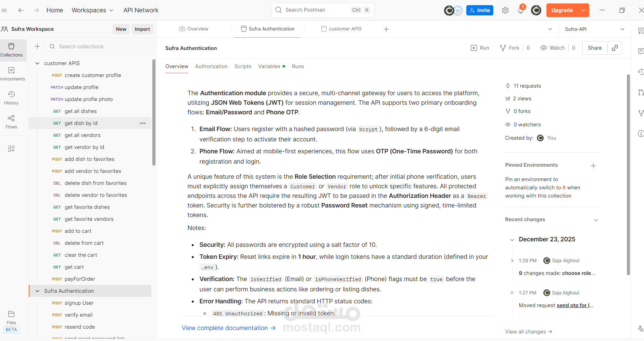644x341 pixels.
Task: Open the documentation icon in right sidebar
Action: click(x=641, y=31)
